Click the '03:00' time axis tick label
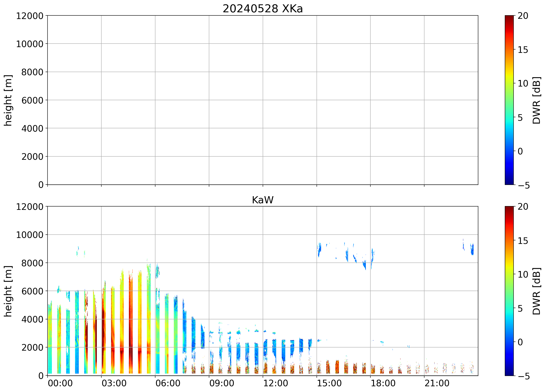The image size is (546, 392). coord(114,383)
